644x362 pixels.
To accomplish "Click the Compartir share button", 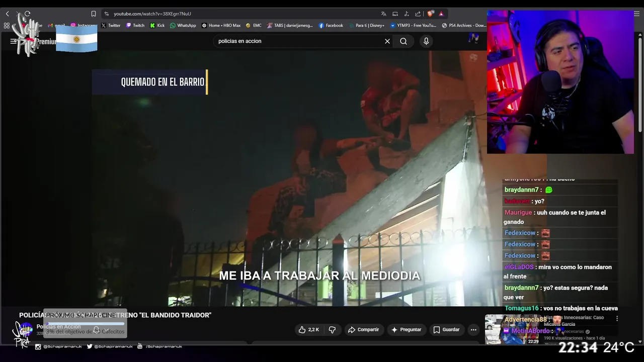I will click(x=363, y=330).
